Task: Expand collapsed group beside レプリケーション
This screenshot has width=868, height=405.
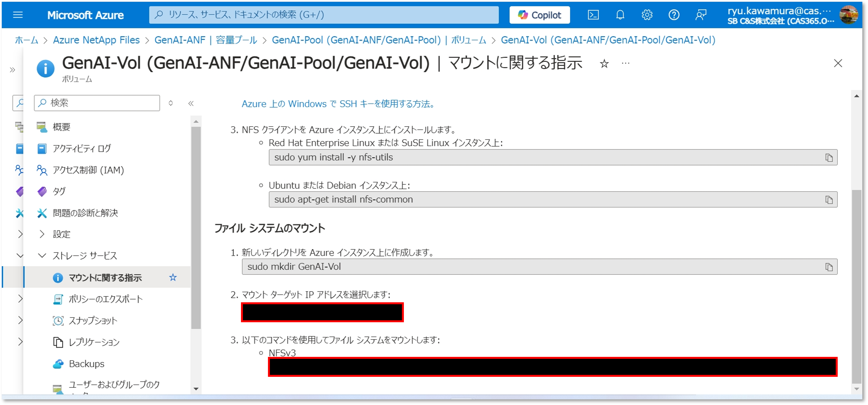Action: (20, 342)
